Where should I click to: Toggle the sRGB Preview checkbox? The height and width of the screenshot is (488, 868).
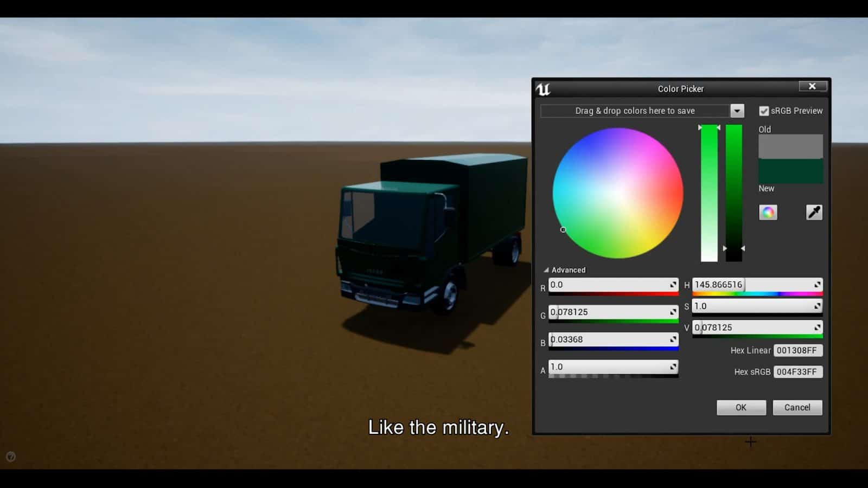[x=764, y=111]
